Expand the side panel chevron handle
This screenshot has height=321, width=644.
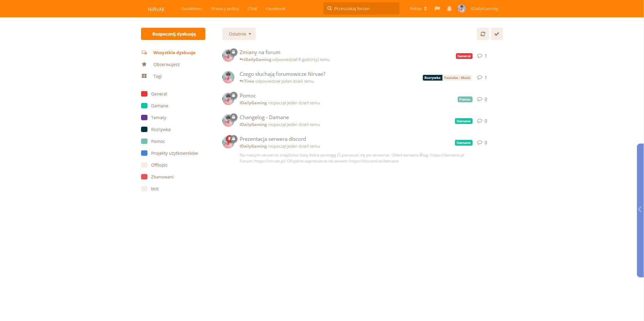640,210
